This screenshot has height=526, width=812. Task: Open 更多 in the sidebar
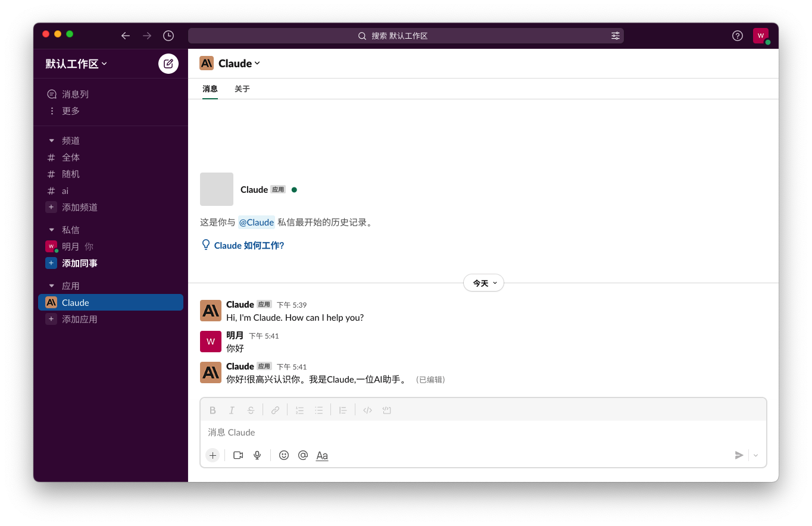(x=111, y=111)
